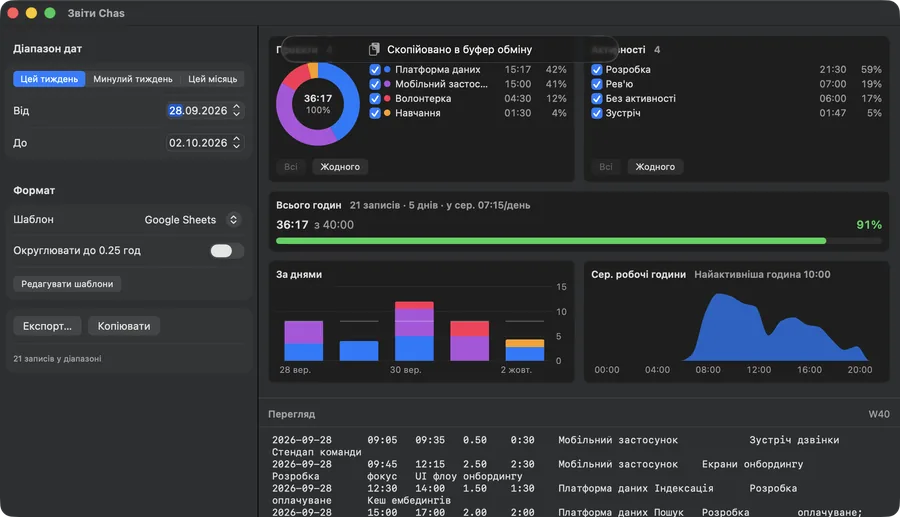
Task: Click the Копіювати button
Action: [x=124, y=326]
